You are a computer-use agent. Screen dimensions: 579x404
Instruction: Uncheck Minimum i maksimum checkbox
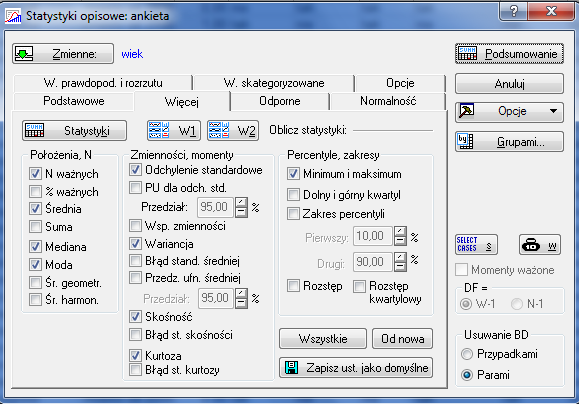294,174
